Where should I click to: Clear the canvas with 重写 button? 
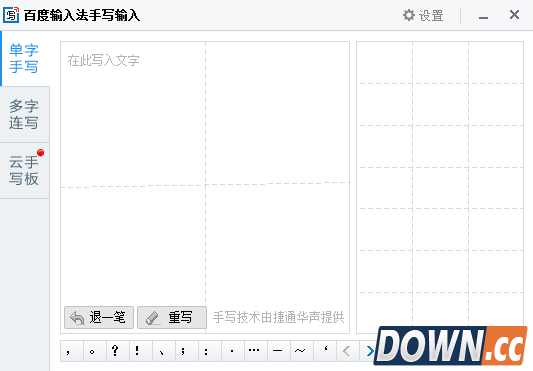(x=172, y=318)
